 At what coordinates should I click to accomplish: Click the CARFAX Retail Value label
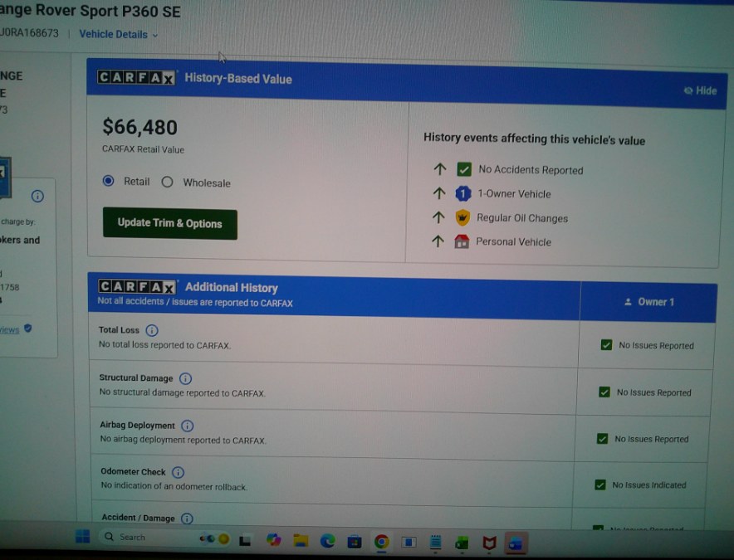[x=144, y=149]
